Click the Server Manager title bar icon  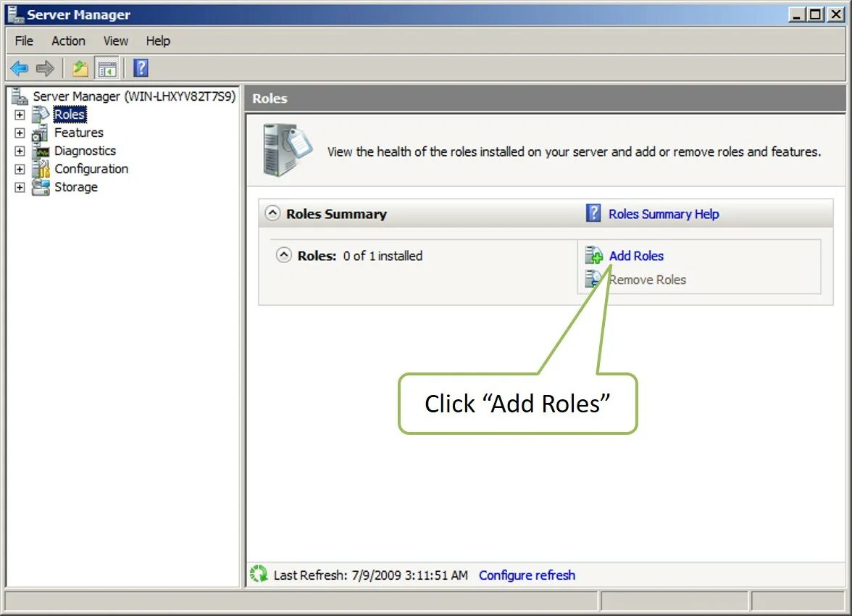[16, 14]
